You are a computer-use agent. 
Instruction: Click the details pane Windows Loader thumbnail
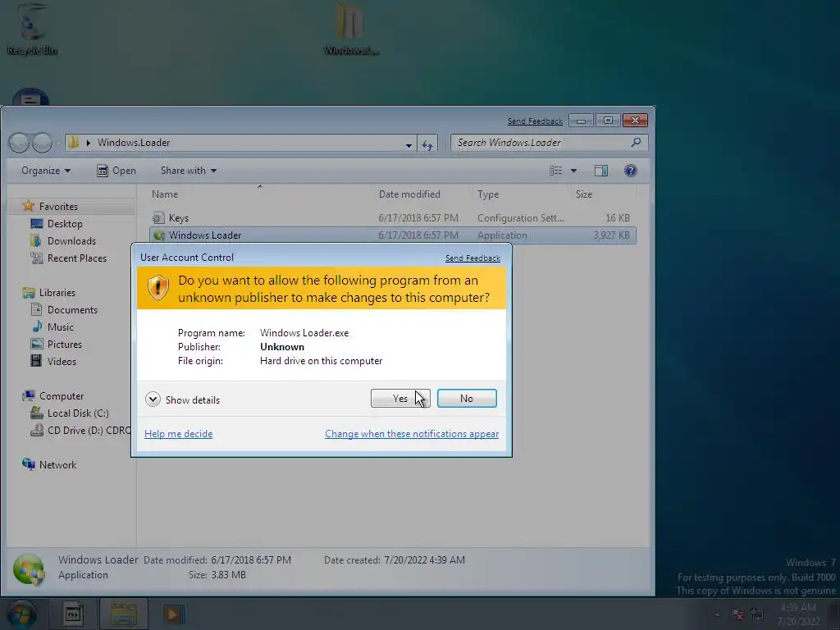29,569
